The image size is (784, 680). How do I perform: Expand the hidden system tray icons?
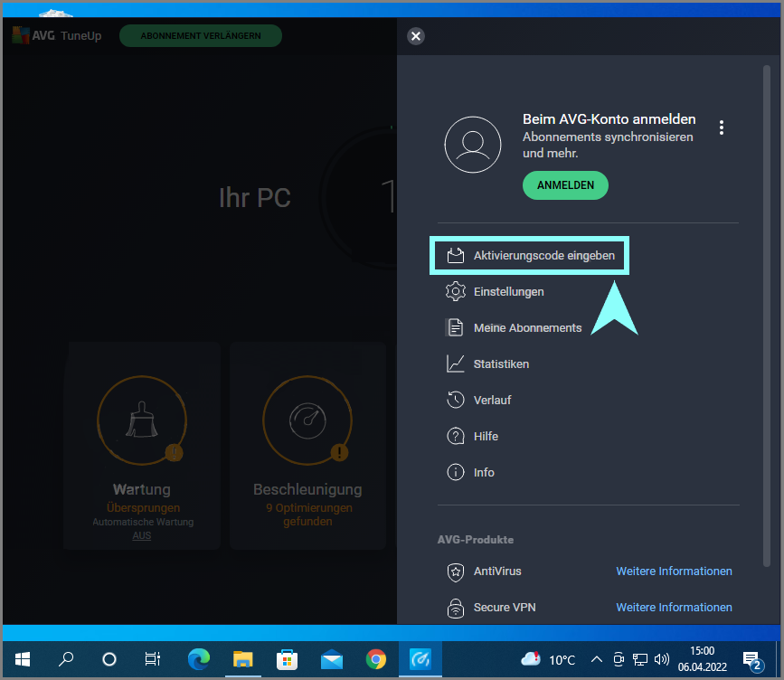click(596, 659)
